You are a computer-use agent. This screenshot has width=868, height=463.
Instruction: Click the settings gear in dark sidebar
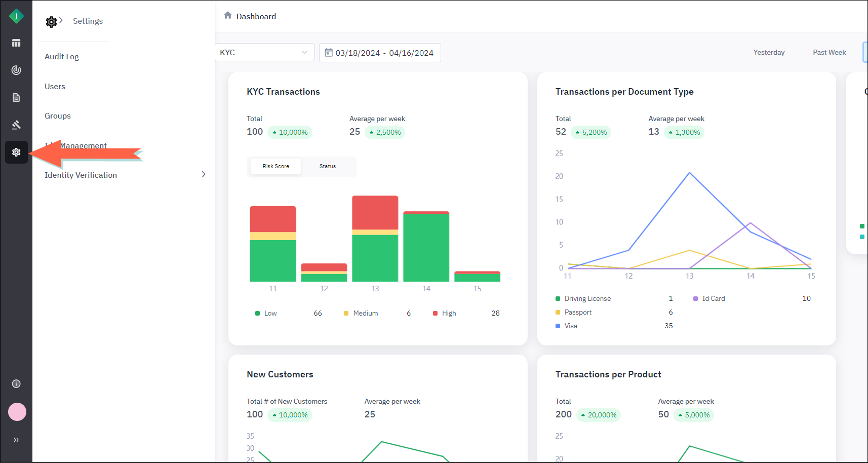click(16, 152)
